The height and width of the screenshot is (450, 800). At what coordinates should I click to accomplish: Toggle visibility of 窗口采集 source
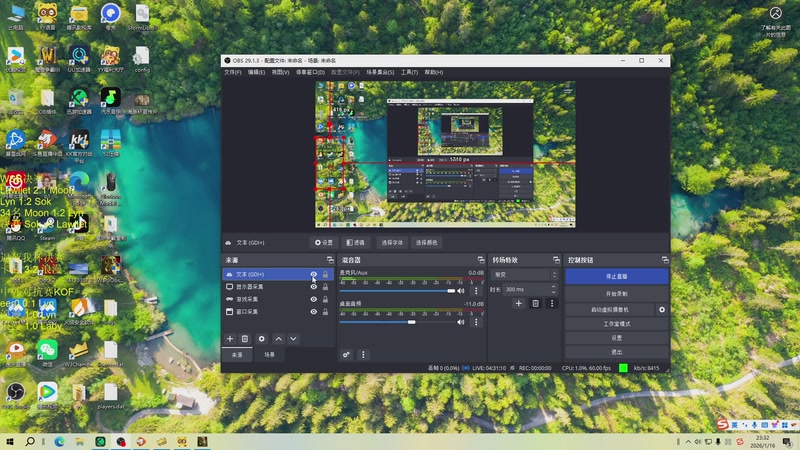click(x=314, y=311)
